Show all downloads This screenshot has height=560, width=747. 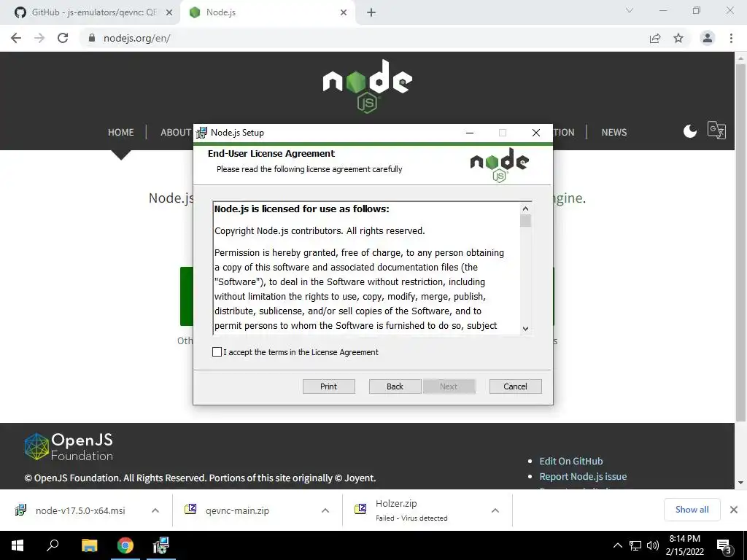pos(692,510)
